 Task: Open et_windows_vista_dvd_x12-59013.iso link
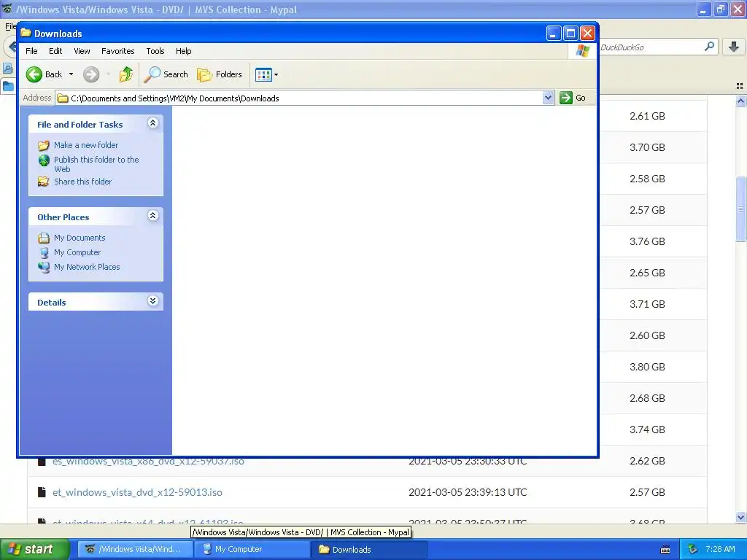[137, 492]
